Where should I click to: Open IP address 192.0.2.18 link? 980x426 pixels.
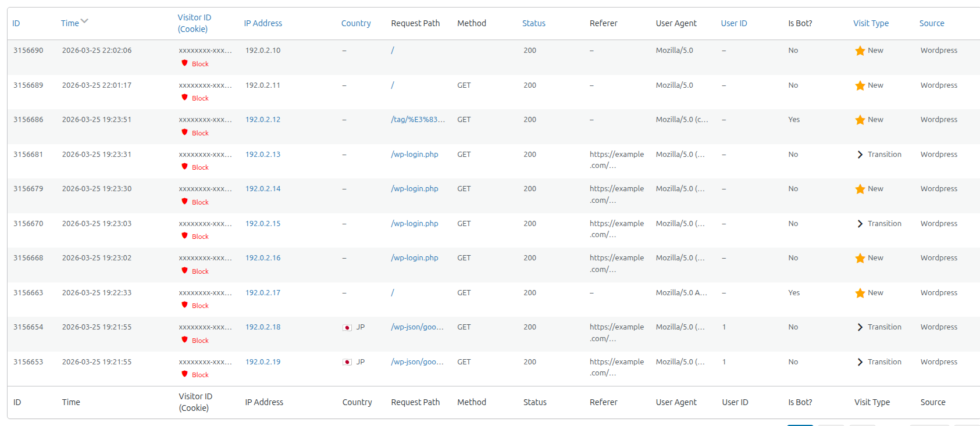click(263, 327)
